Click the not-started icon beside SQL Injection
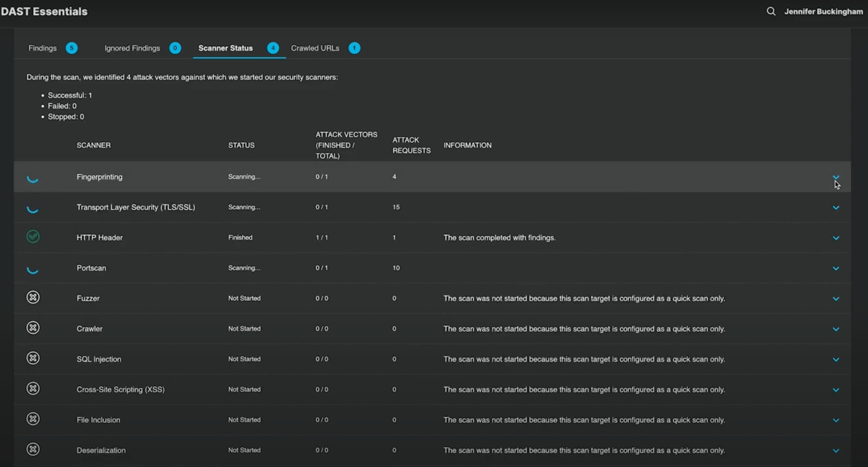 [x=33, y=358]
